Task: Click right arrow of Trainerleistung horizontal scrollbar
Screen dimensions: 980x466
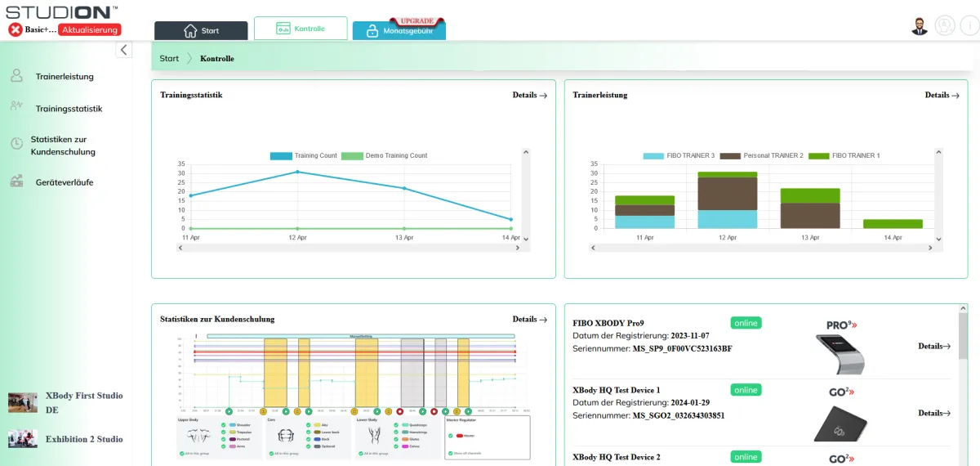Action: (930, 247)
